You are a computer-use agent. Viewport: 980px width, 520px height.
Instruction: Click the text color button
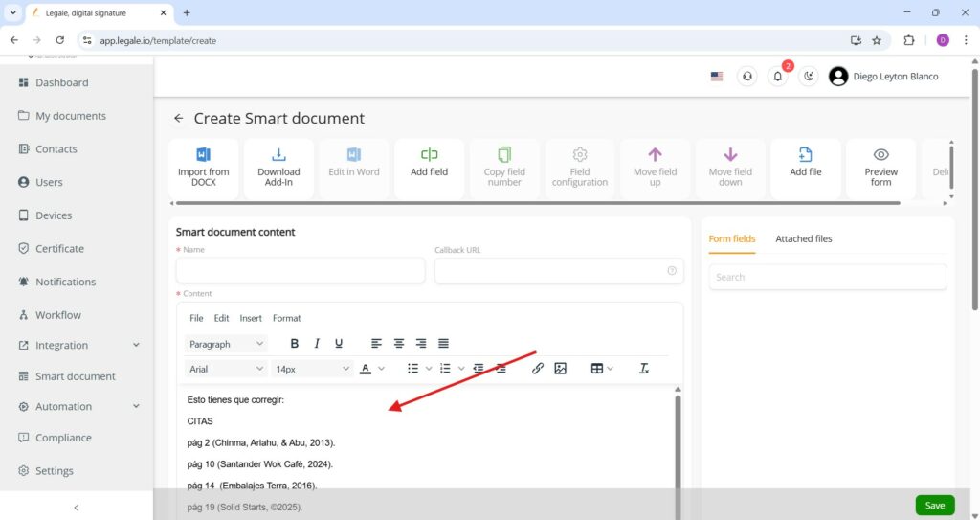[366, 369]
